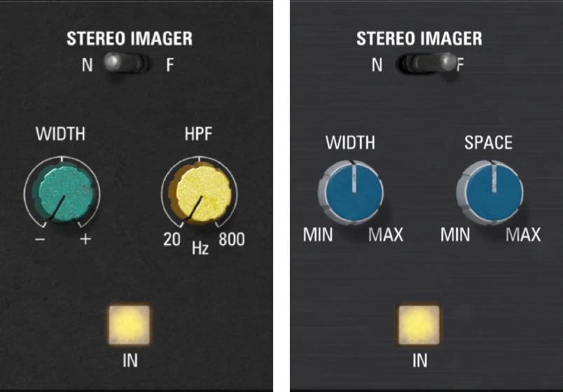Click the MIN label under right WIDTH knob

[x=318, y=235]
